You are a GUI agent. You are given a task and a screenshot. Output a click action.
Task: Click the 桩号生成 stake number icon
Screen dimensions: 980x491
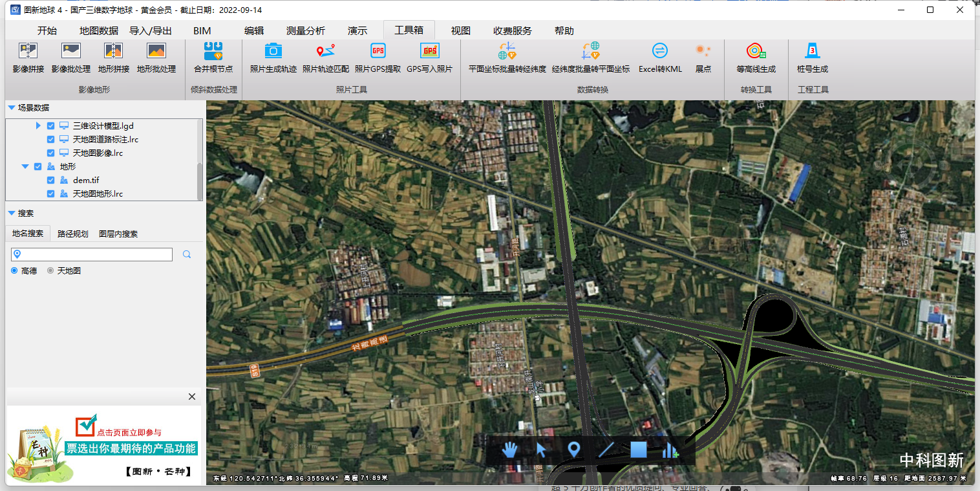812,57
